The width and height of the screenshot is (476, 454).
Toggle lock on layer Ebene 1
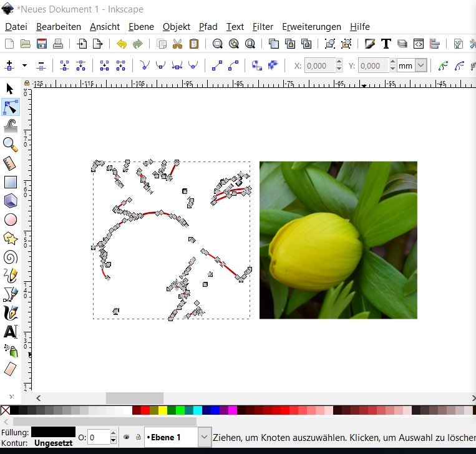click(137, 437)
